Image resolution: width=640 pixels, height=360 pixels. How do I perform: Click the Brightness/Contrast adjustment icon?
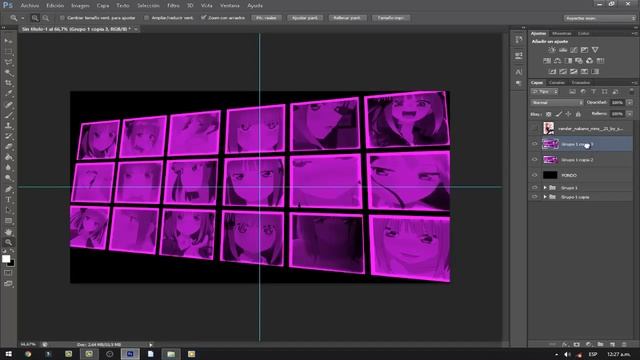(x=552, y=50)
